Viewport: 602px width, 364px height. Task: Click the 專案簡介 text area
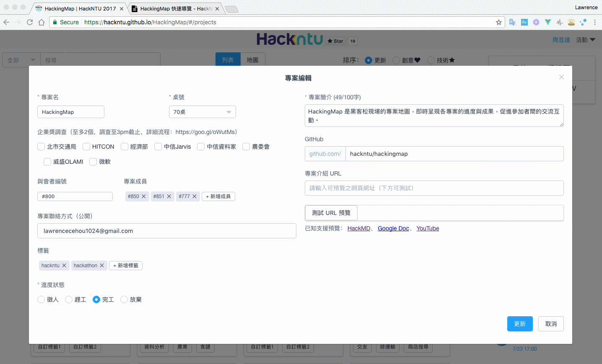434,116
